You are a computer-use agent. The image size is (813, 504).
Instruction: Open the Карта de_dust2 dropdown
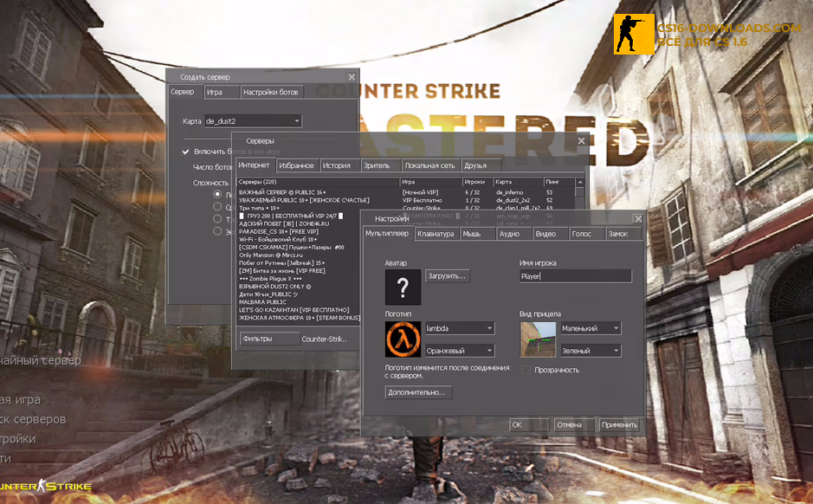coord(253,121)
